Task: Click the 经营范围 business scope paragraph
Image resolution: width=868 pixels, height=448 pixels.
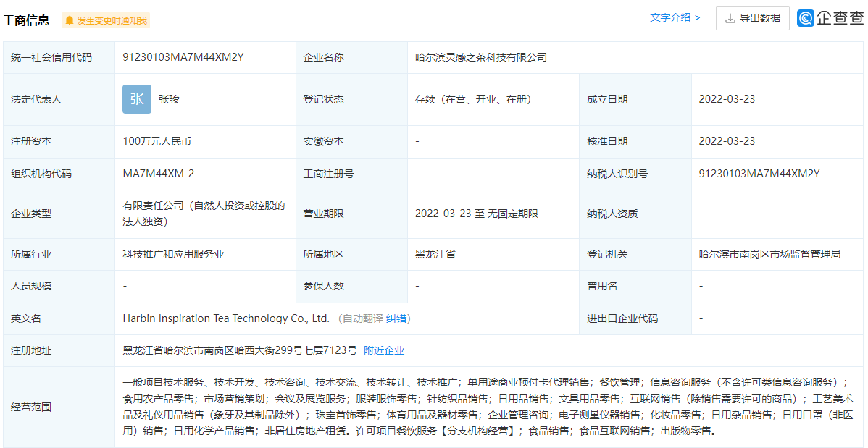Action: (x=489, y=406)
